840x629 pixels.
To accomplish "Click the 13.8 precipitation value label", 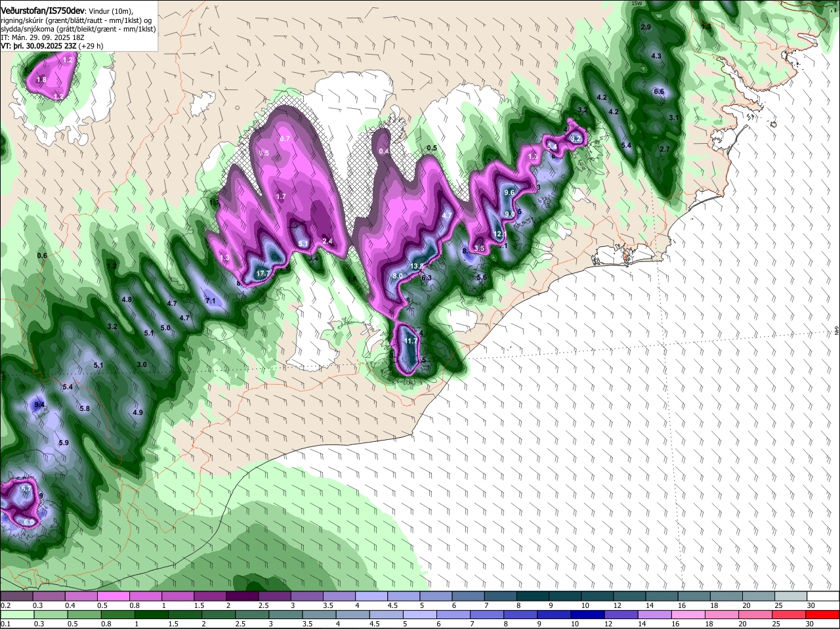I will tap(417, 266).
